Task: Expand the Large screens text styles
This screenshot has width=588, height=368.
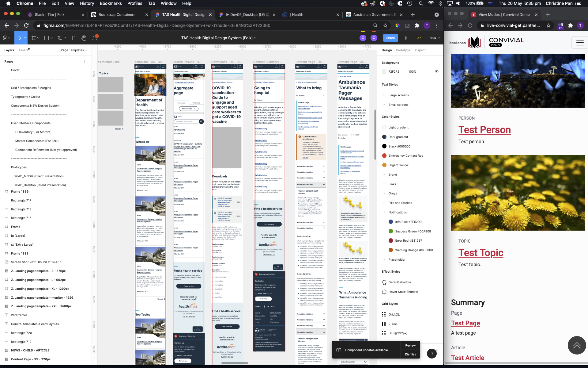Action: click(384, 95)
